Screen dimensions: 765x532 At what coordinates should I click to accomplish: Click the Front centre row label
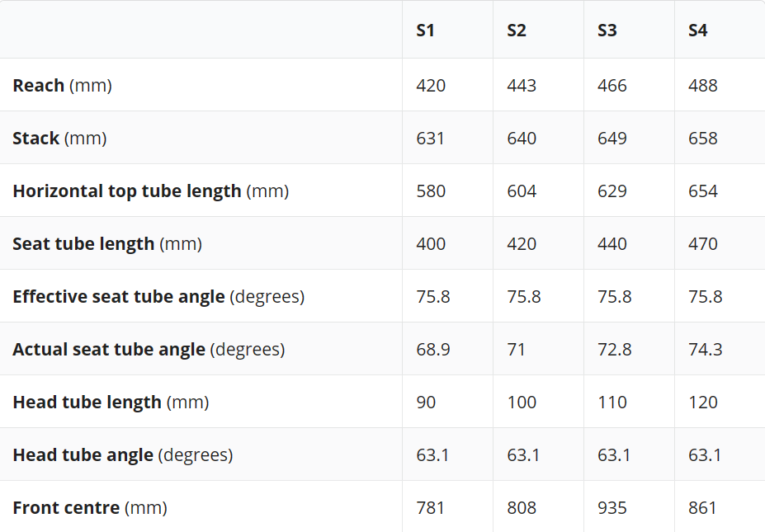[x=90, y=508]
